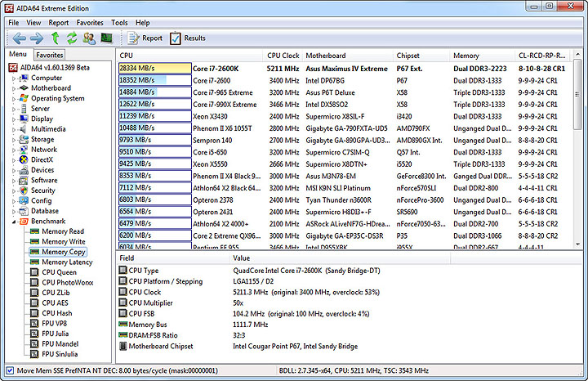Select the Config icon in tree

[x=24, y=200]
